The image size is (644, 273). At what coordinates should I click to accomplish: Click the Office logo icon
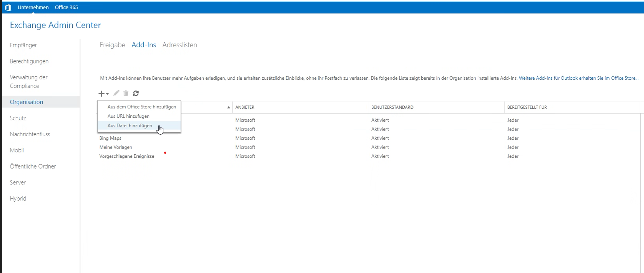click(8, 7)
